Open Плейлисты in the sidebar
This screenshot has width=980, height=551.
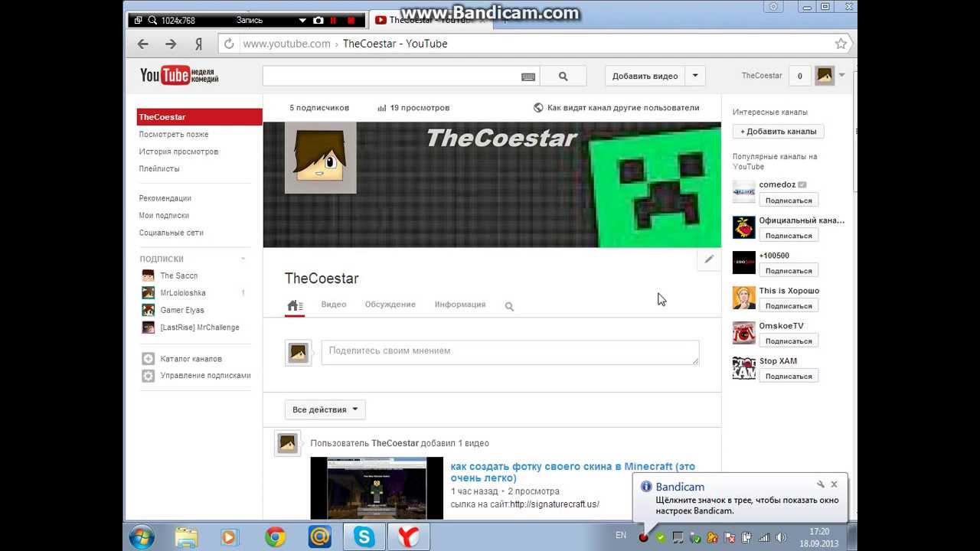tap(159, 168)
